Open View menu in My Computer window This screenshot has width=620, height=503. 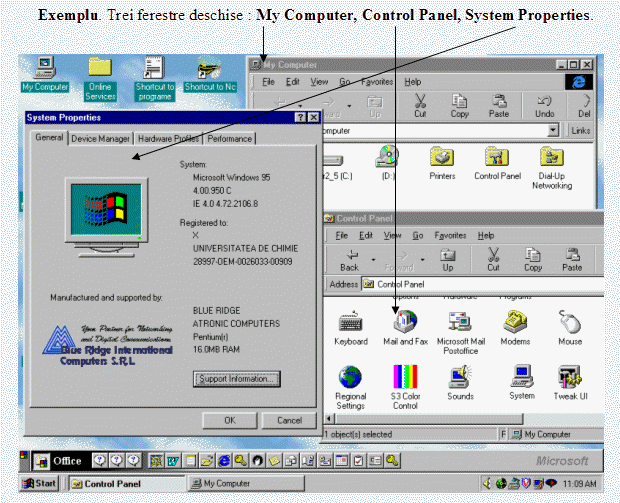[x=319, y=82]
